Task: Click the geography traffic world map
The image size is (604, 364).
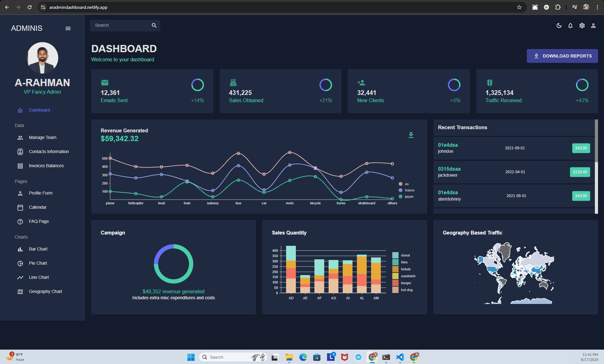Action: 514,273
